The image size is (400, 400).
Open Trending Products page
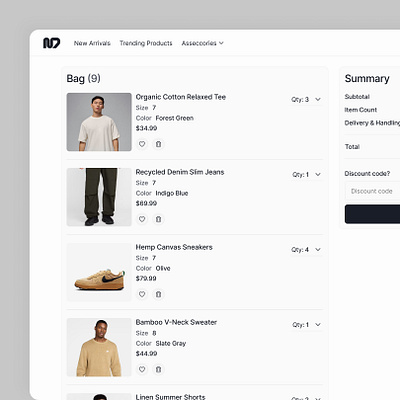tap(146, 43)
